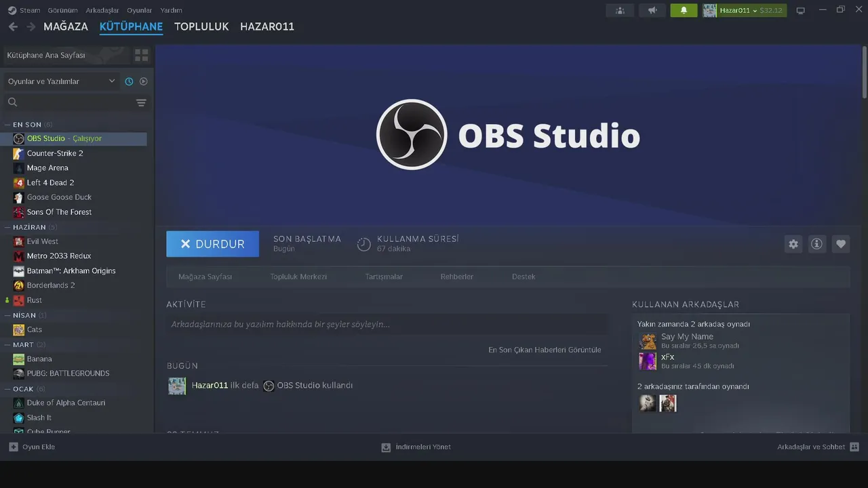Open the Görünüm menu
The image size is (868, 488).
tap(63, 10)
